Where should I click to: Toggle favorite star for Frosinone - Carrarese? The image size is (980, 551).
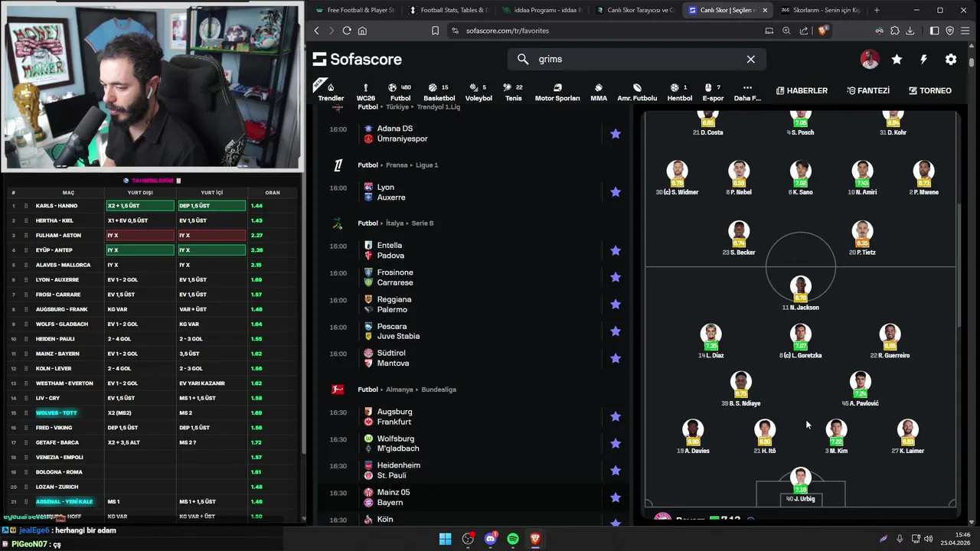pos(616,278)
